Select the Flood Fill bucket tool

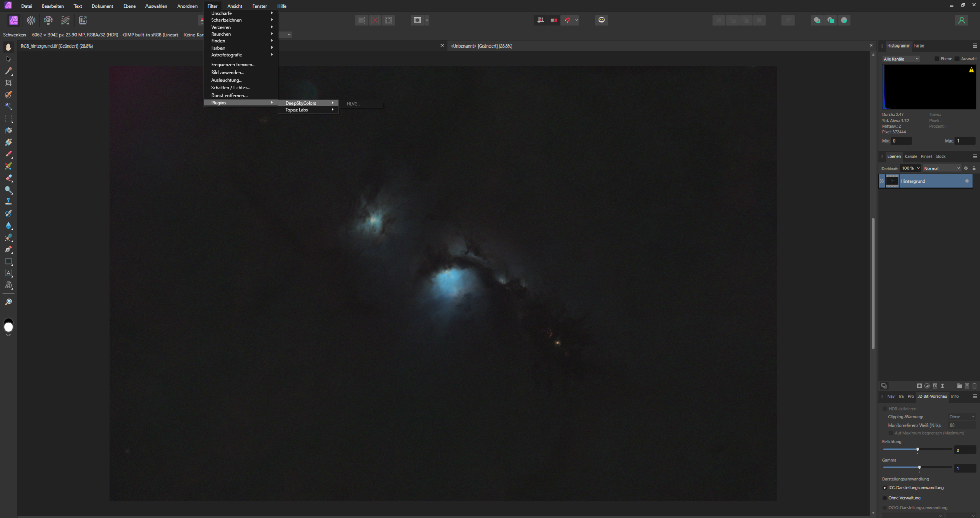pos(8,130)
